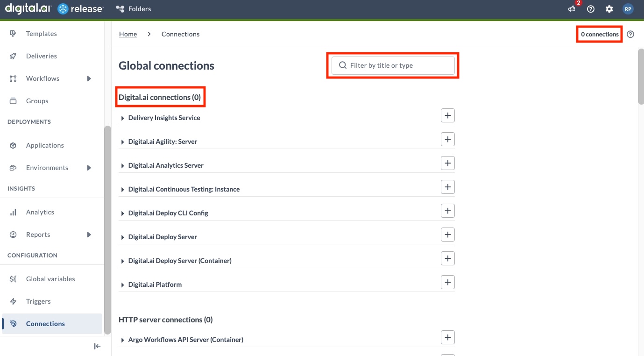Expand the Workflows sidebar submenu
Screen dimensions: 644x356
89,78
